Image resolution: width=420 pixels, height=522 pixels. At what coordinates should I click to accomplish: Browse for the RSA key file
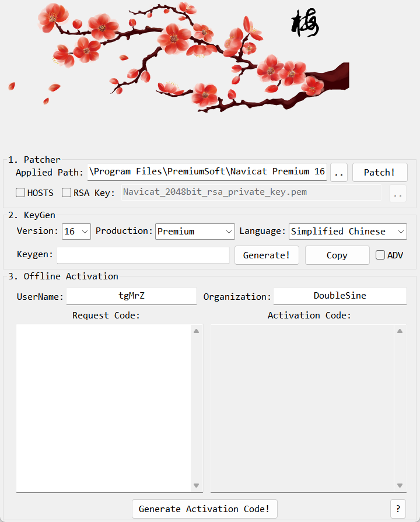tap(398, 194)
